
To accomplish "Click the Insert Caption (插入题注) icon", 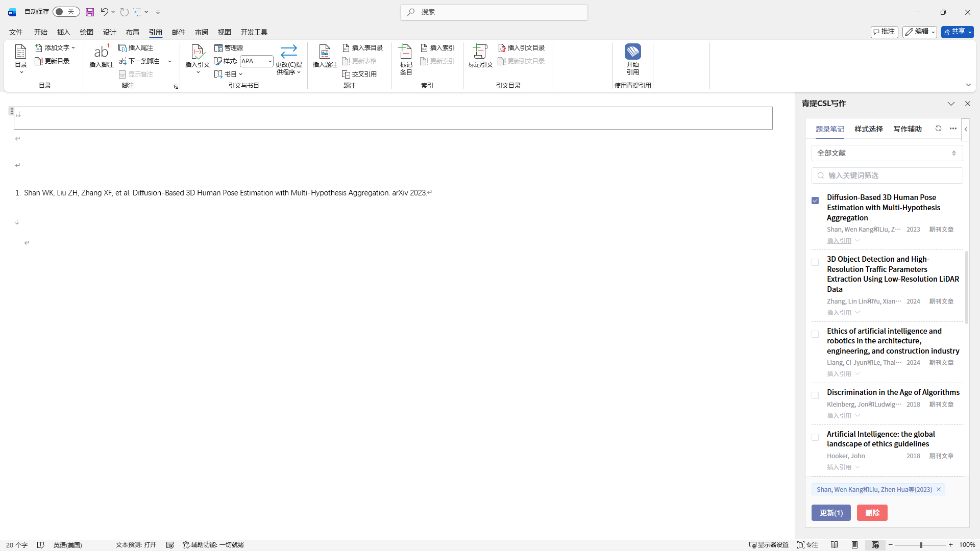I will click(x=325, y=52).
